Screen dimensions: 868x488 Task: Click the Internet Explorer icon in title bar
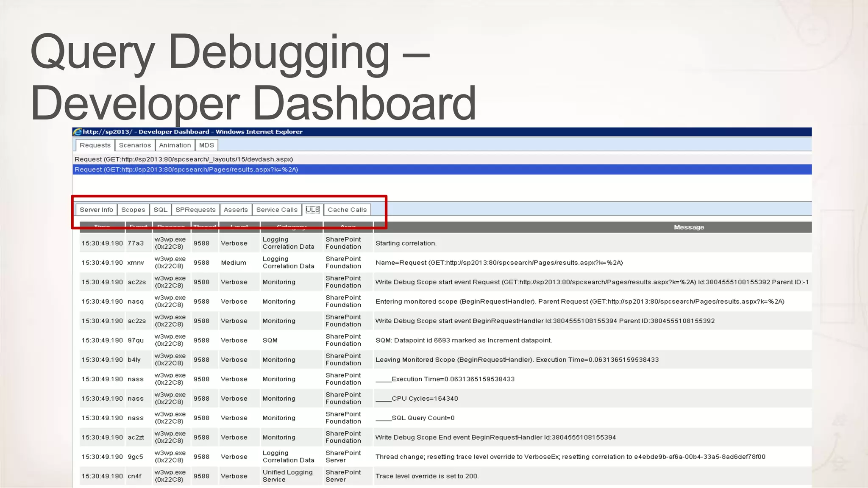coord(78,132)
